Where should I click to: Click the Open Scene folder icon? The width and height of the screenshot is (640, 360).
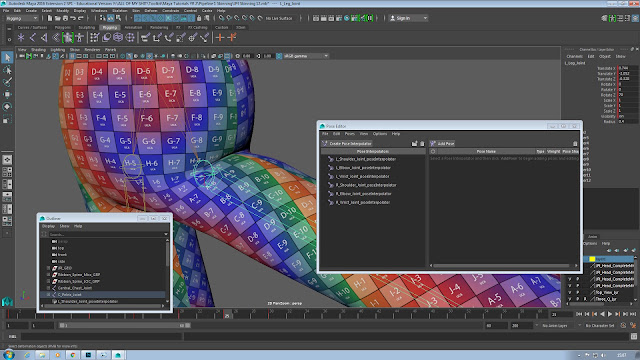click(x=58, y=18)
